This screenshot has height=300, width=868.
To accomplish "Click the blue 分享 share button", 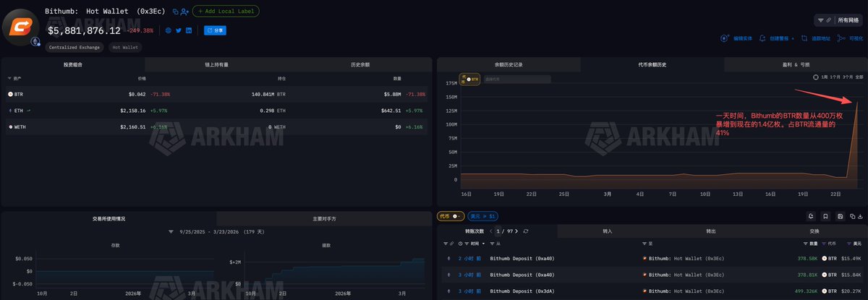I will pyautogui.click(x=215, y=30).
